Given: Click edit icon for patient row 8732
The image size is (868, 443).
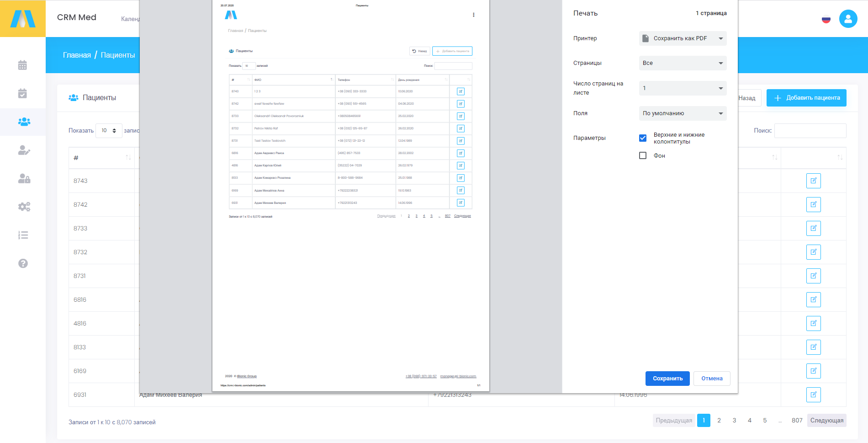Looking at the screenshot, I should pyautogui.click(x=814, y=252).
